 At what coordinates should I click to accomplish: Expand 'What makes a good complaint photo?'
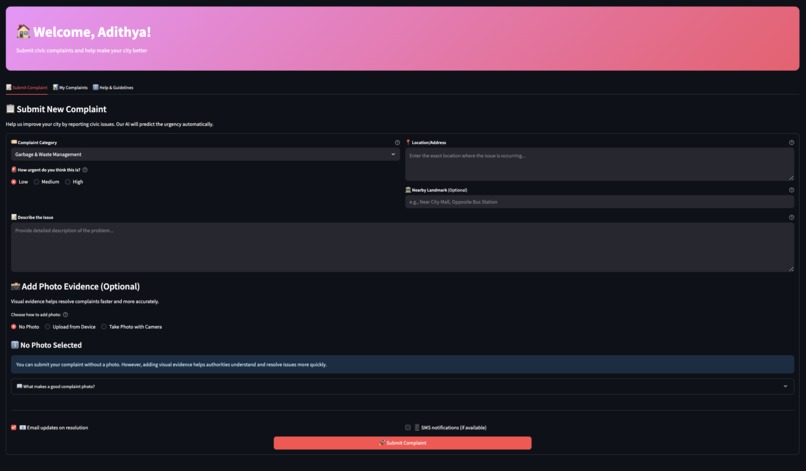click(402, 386)
